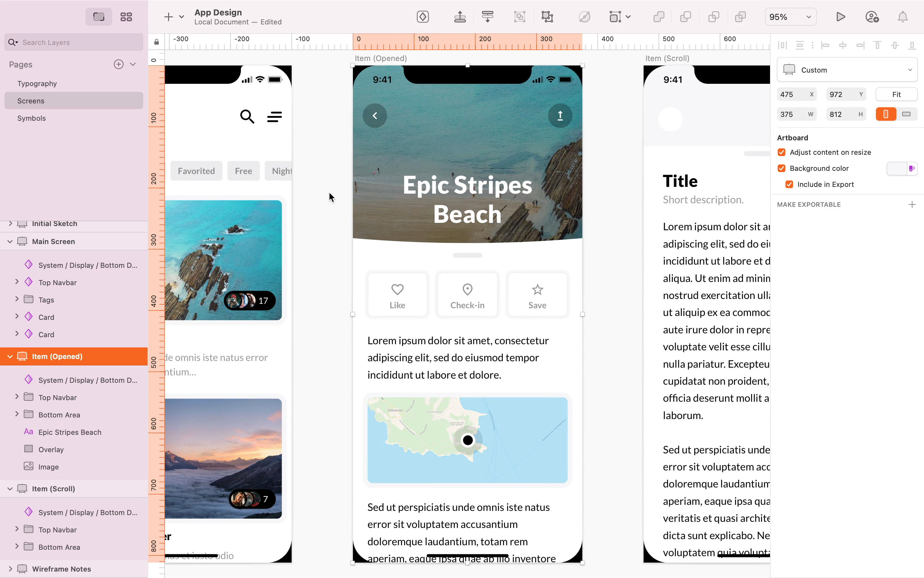Viewport: 924px width, 578px height.
Task: Click the Save button on artboard
Action: coord(537,295)
